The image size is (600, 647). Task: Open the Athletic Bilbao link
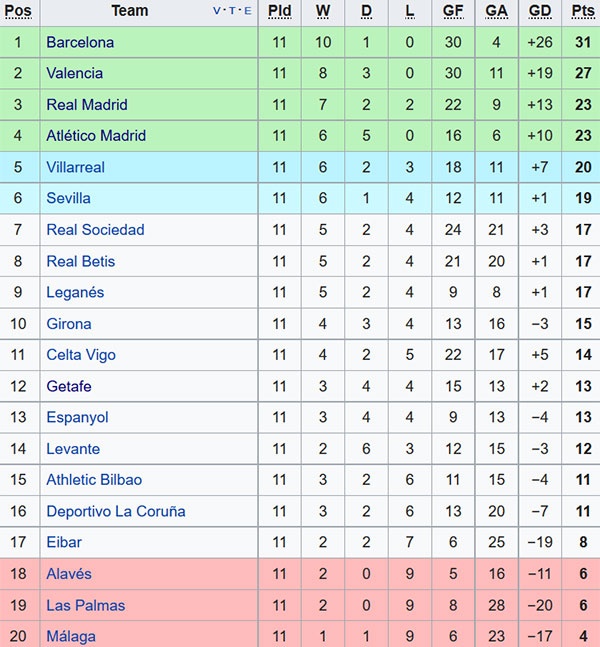[94, 479]
